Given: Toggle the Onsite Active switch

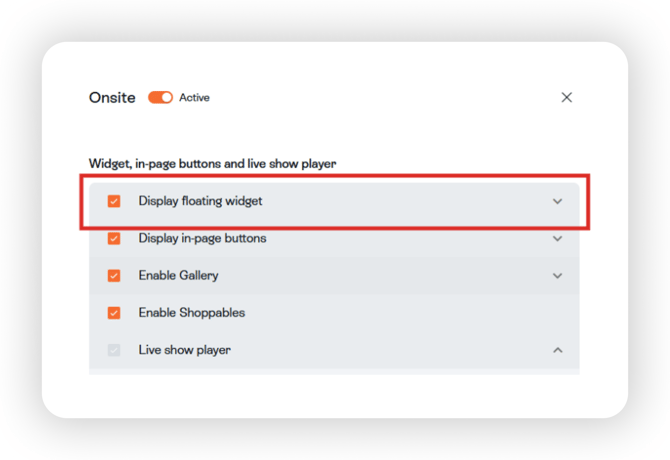Looking at the screenshot, I should (161, 97).
